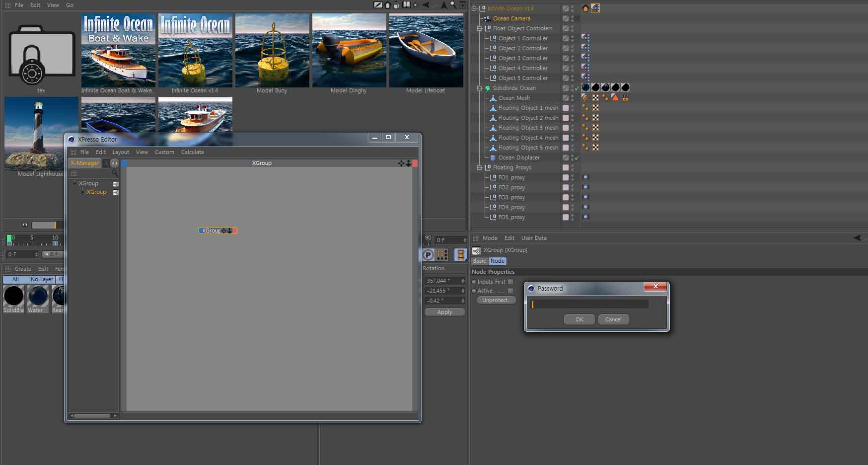Switch to the Node tab
868x465 pixels.
(498, 261)
